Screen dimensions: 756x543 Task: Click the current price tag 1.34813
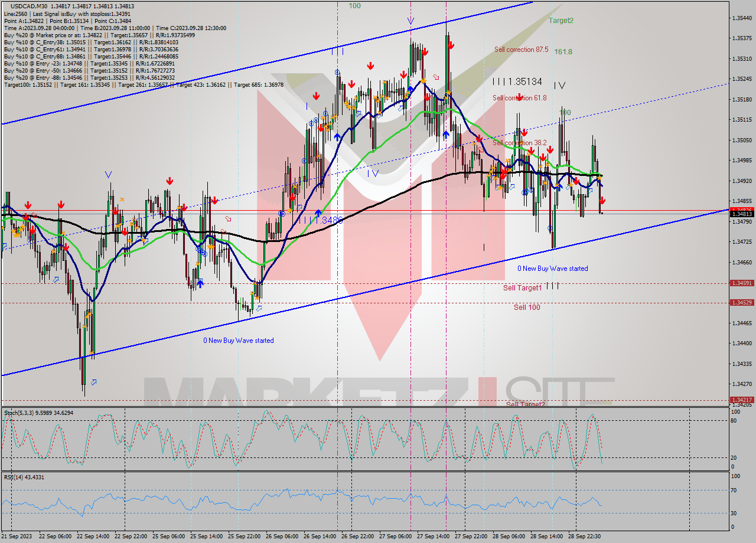(742, 214)
